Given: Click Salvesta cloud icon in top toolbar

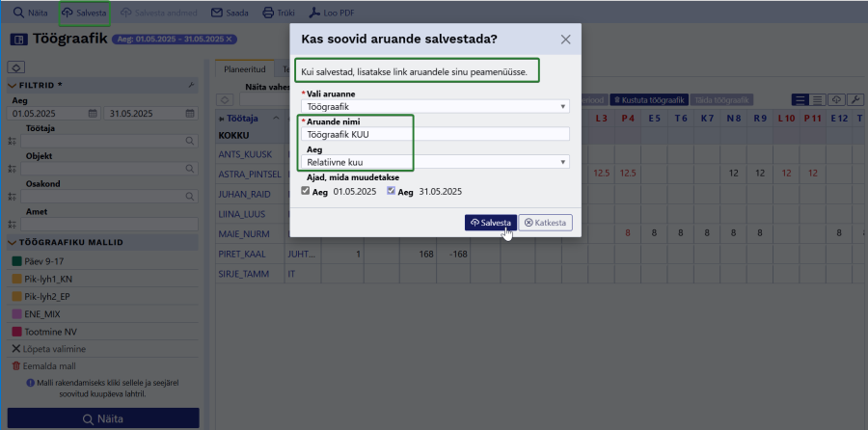Looking at the screenshot, I should (68, 13).
